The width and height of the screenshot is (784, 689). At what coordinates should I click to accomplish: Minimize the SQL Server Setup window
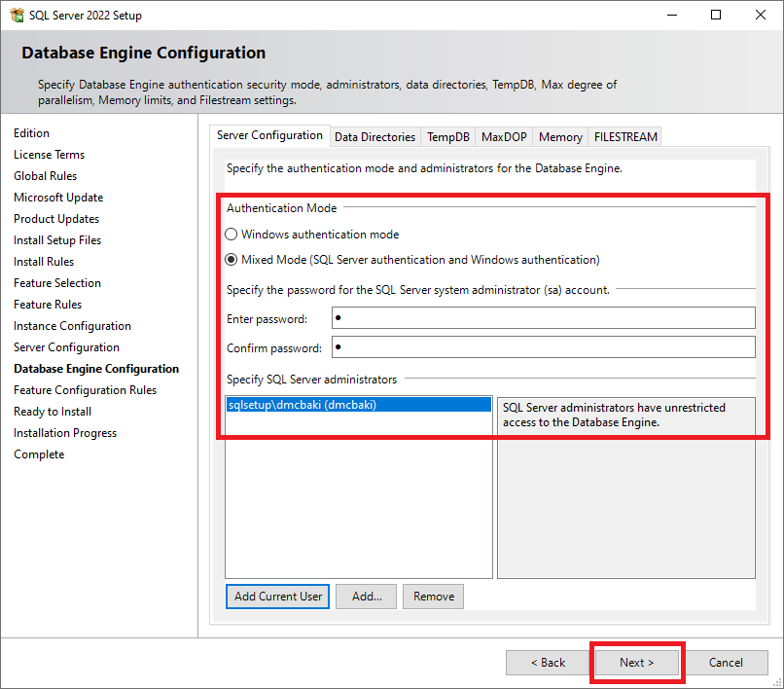(671, 16)
